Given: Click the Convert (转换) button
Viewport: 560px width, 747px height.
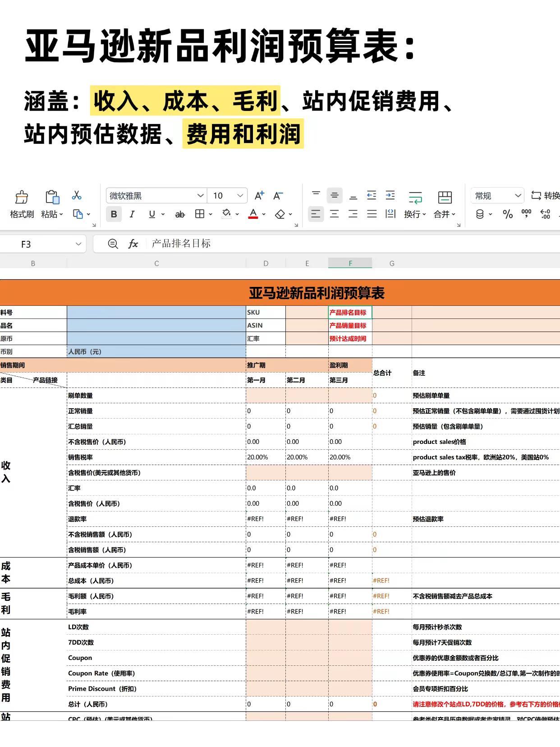Looking at the screenshot, I should 546,195.
